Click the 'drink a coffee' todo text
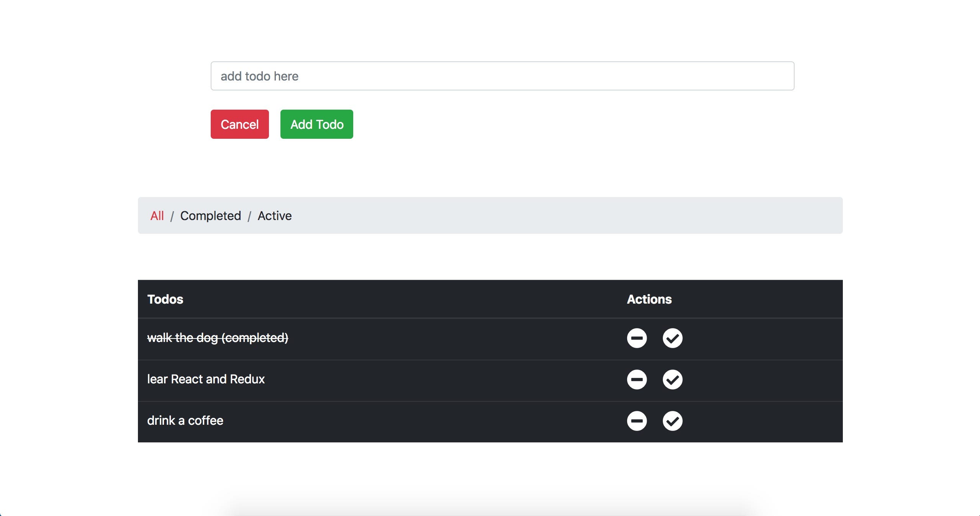This screenshot has height=516, width=980. coord(185,421)
